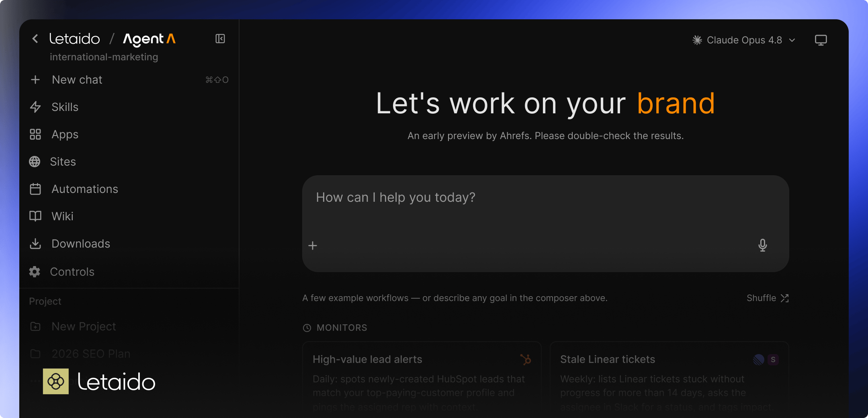
Task: Click the 2026 SEO Plan folder icon
Action: click(35, 354)
